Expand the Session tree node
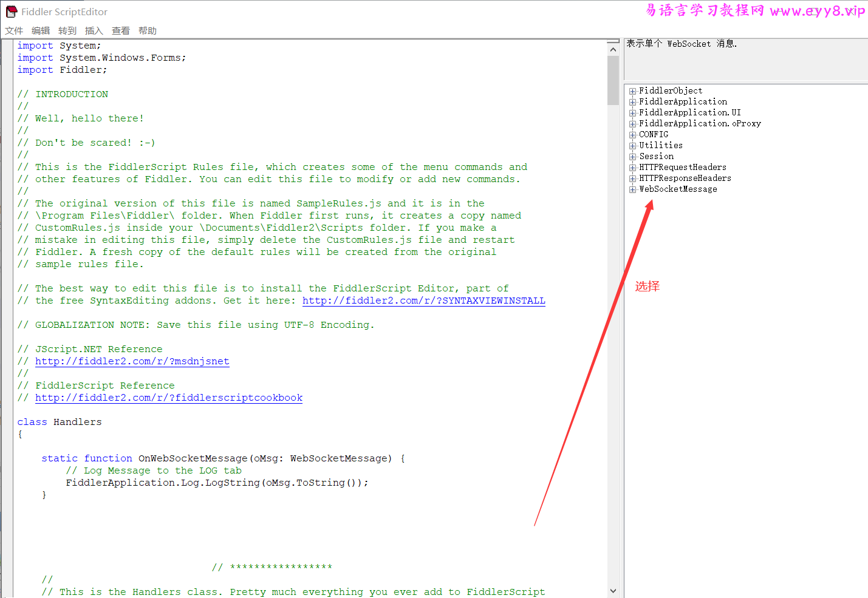868x598 pixels. point(632,157)
